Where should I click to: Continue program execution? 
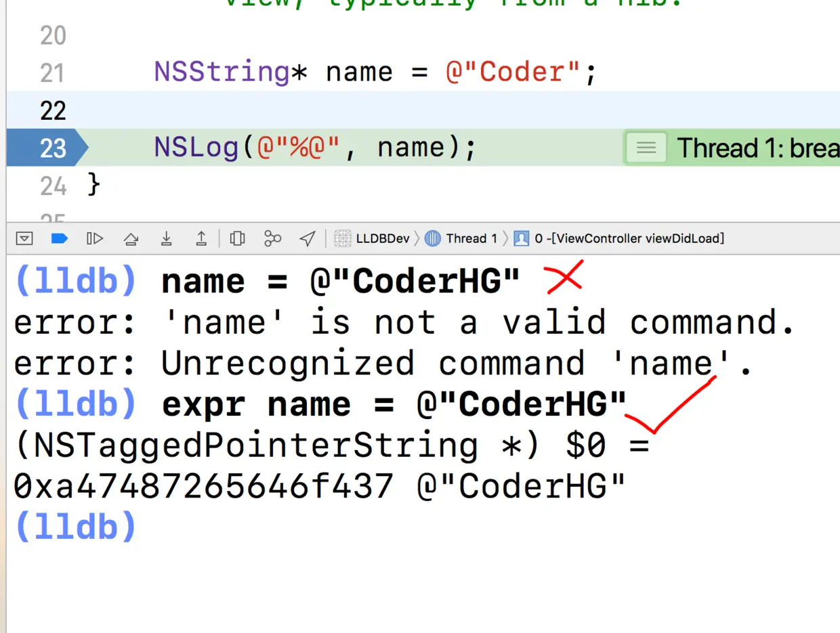95,238
